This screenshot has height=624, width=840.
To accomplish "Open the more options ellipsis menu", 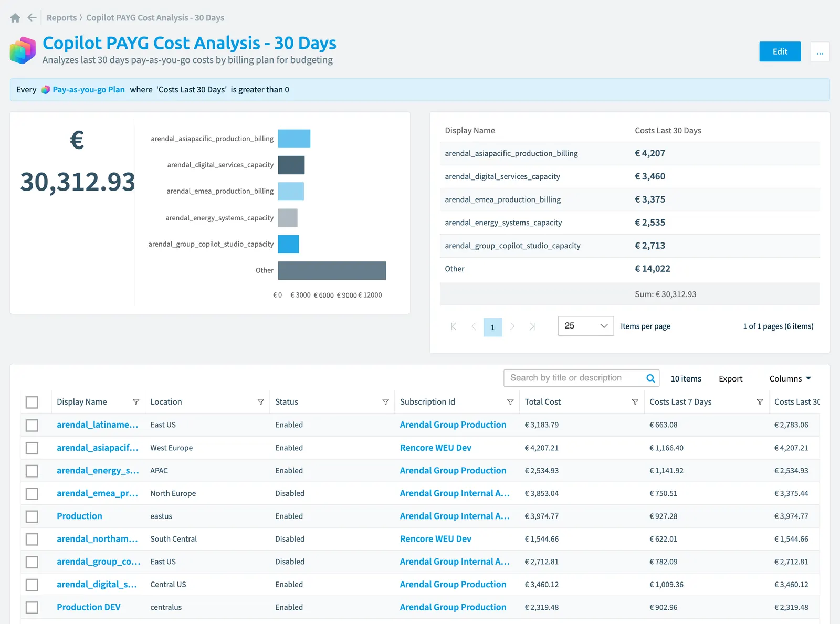I will tap(820, 51).
